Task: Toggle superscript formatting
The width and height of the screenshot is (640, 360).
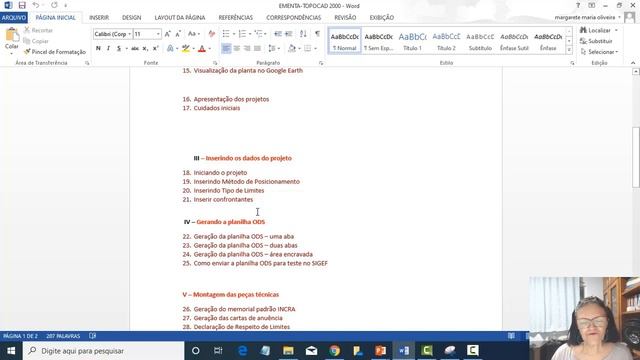Action: [x=156, y=49]
